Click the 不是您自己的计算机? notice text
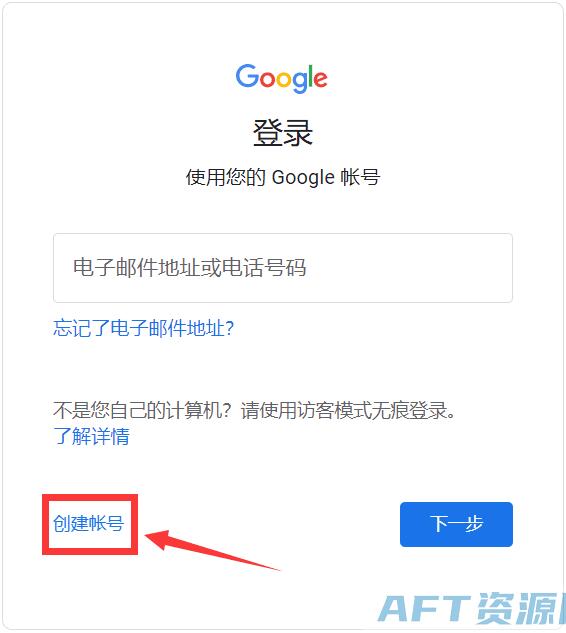566x633 pixels. 142,411
